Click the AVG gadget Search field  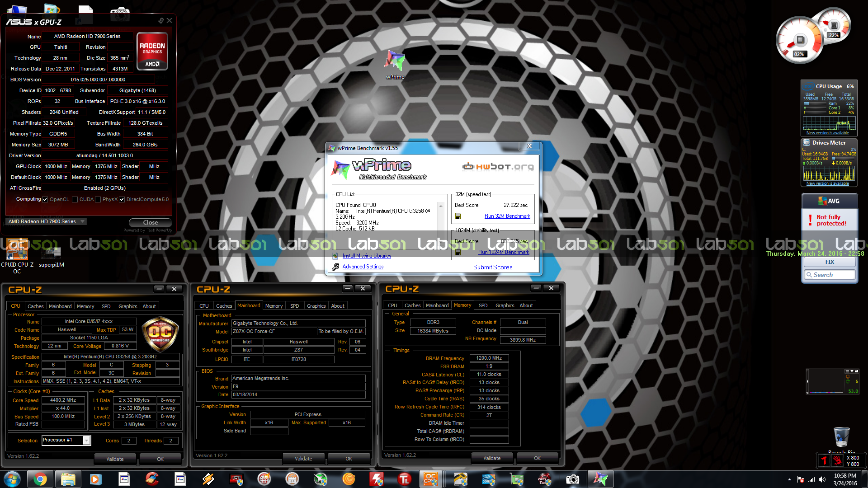click(830, 275)
